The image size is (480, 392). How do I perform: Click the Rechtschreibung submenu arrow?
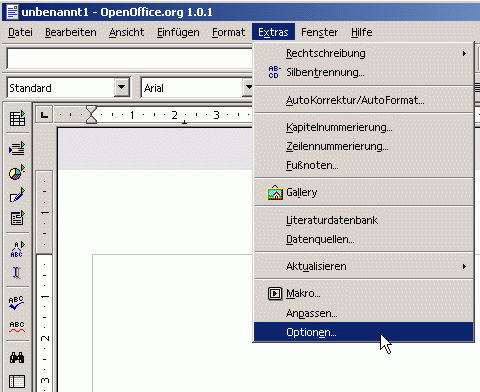pos(464,53)
